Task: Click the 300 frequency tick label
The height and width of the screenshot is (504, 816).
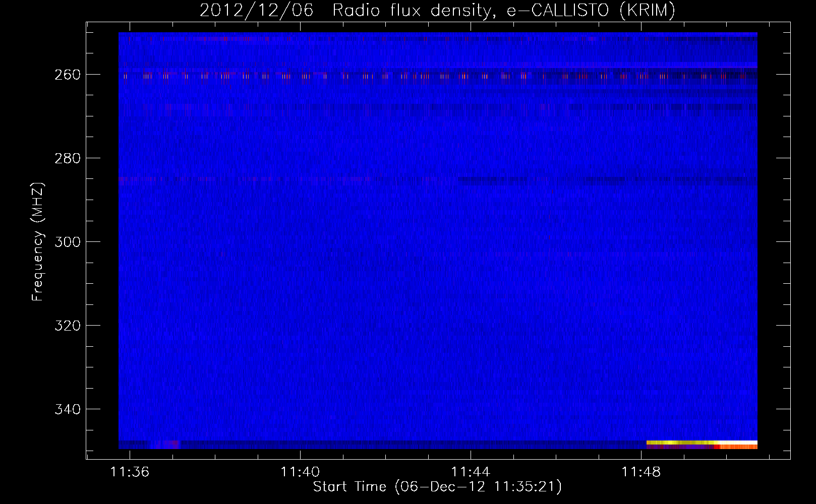Action: coord(67,242)
